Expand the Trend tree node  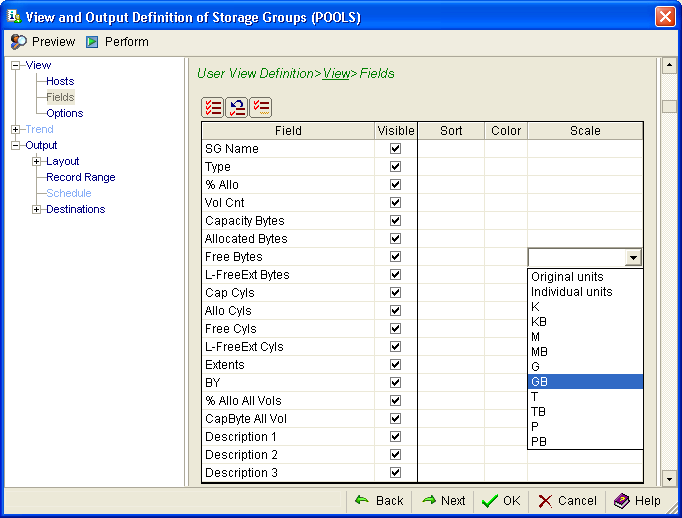15,129
